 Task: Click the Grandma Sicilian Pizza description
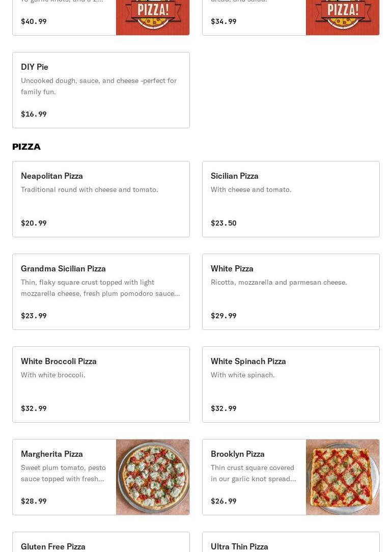pos(100,288)
